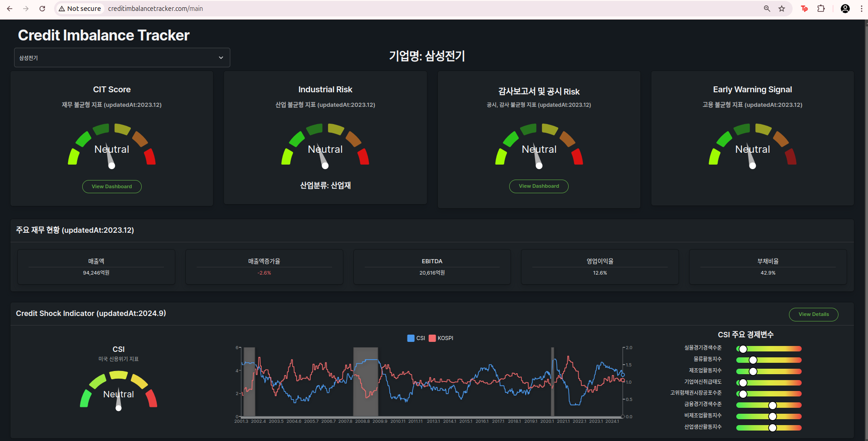Click the 기업명: 삼성전기 heading
Viewport: 868px width, 441px height.
427,56
